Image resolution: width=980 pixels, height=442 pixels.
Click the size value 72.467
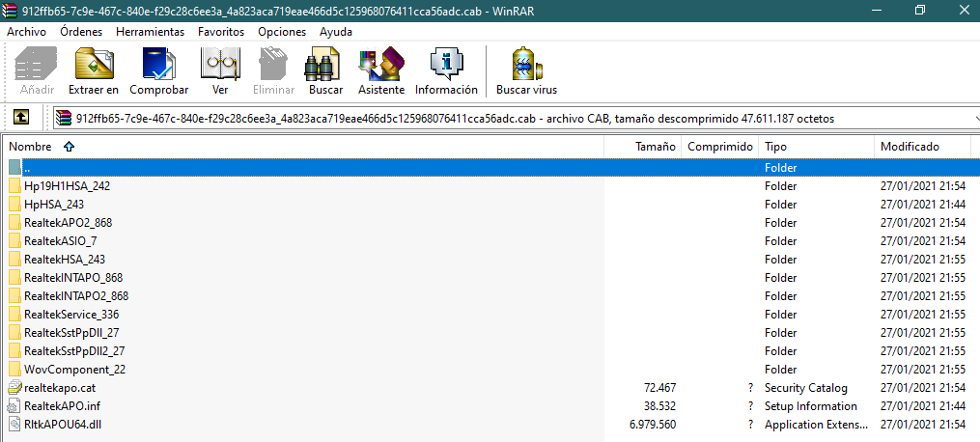tap(660, 388)
